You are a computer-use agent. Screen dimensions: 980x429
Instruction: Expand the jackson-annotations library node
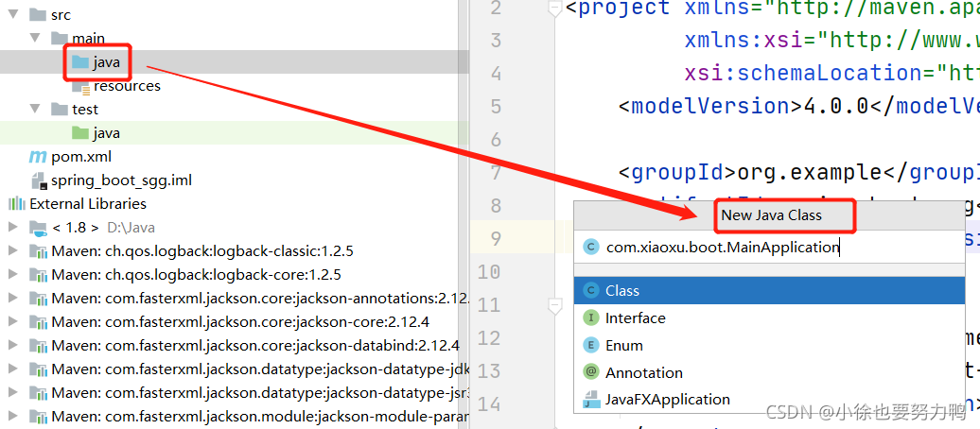[13, 299]
